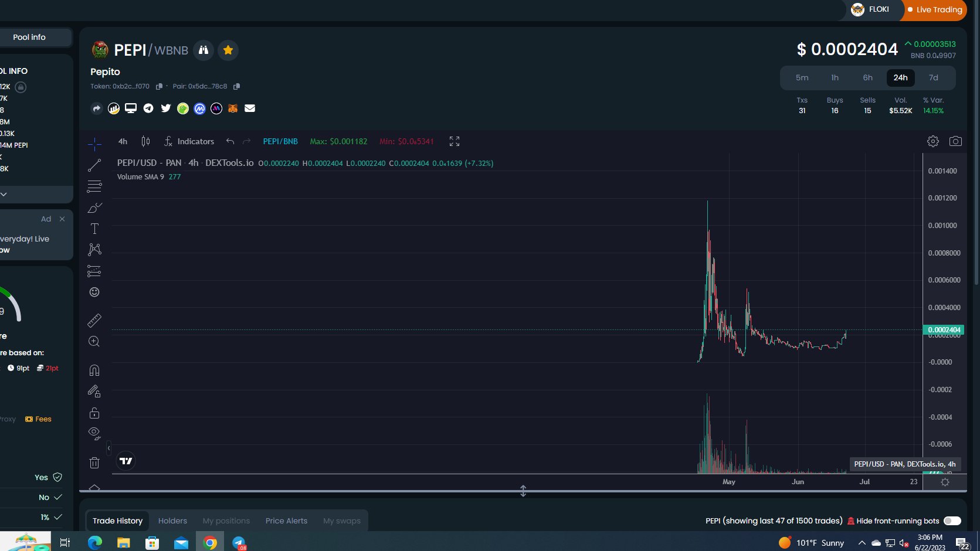Toggle the favorite star for PEPI
The width and height of the screenshot is (980, 551).
(x=228, y=50)
